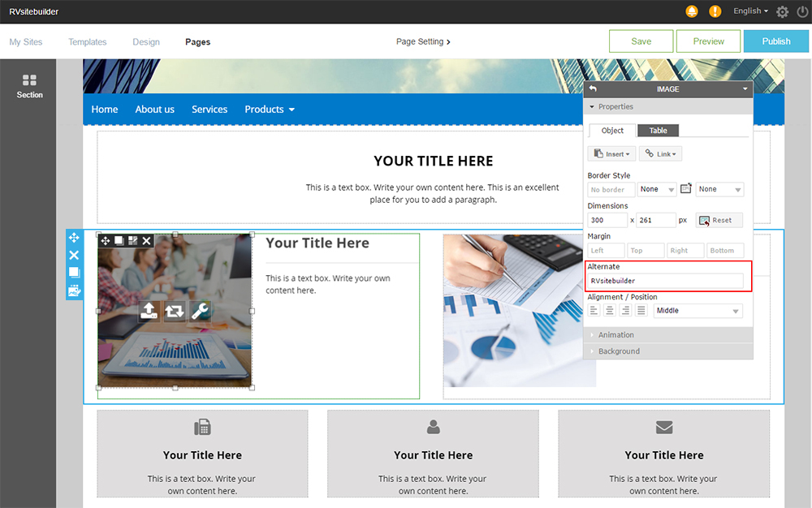Image resolution: width=812 pixels, height=508 pixels.
Task: Click the Section grid icon in the sidebar
Action: (x=29, y=80)
